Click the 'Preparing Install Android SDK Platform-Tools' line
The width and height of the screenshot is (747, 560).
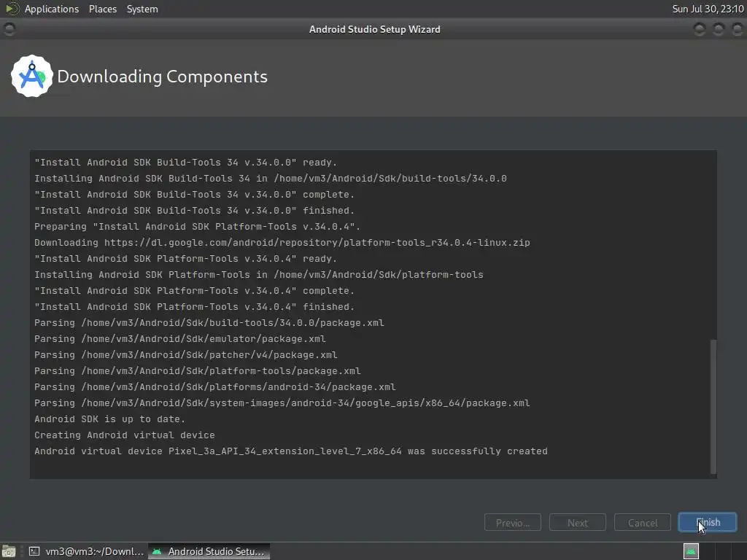[x=197, y=226]
